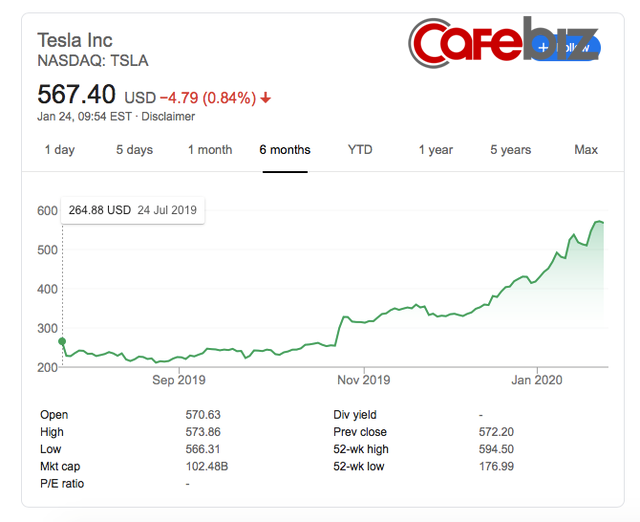Open the YTD chart tab
Image resolution: width=640 pixels, height=522 pixels.
(x=360, y=150)
